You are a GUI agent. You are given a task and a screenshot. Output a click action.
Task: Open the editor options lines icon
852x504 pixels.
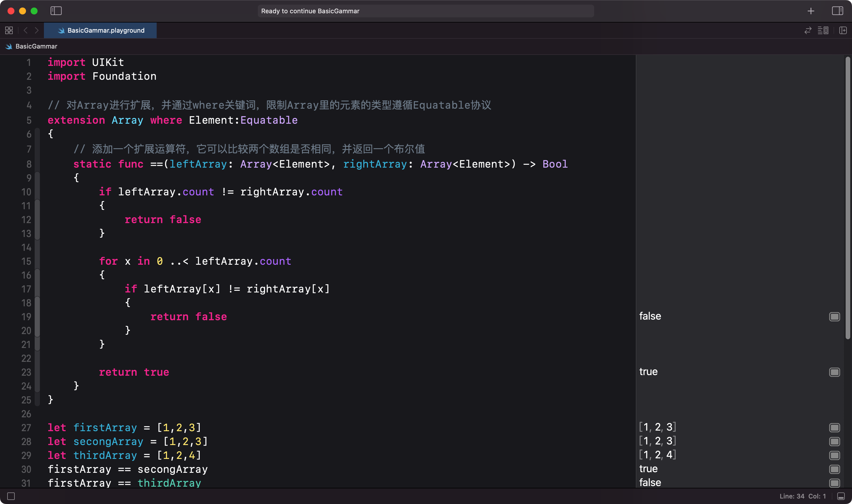click(x=823, y=31)
